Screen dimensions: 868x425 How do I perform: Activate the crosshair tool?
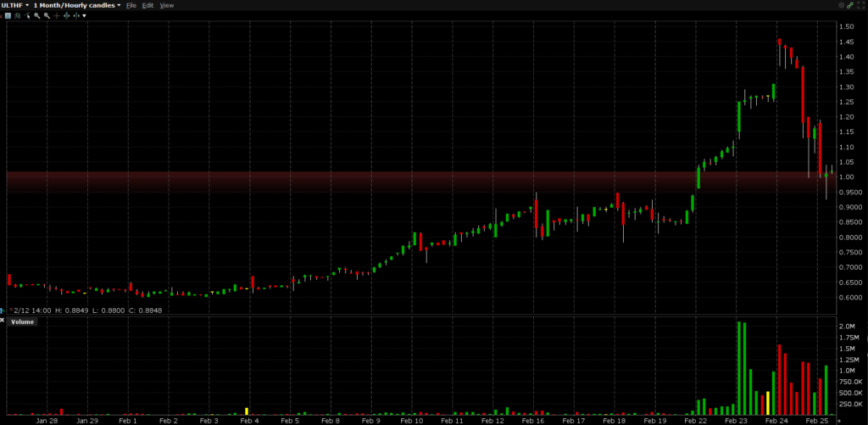tap(57, 15)
